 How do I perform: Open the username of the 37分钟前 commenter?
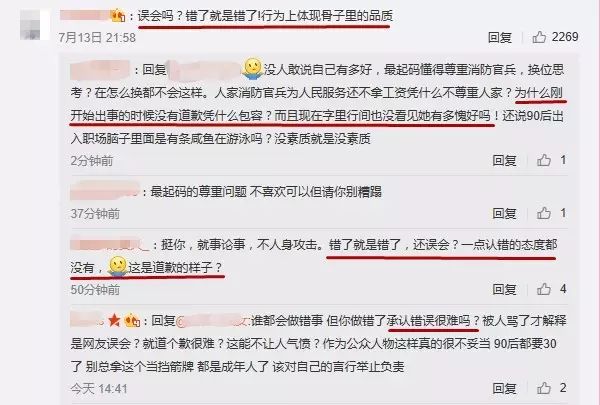(104, 191)
